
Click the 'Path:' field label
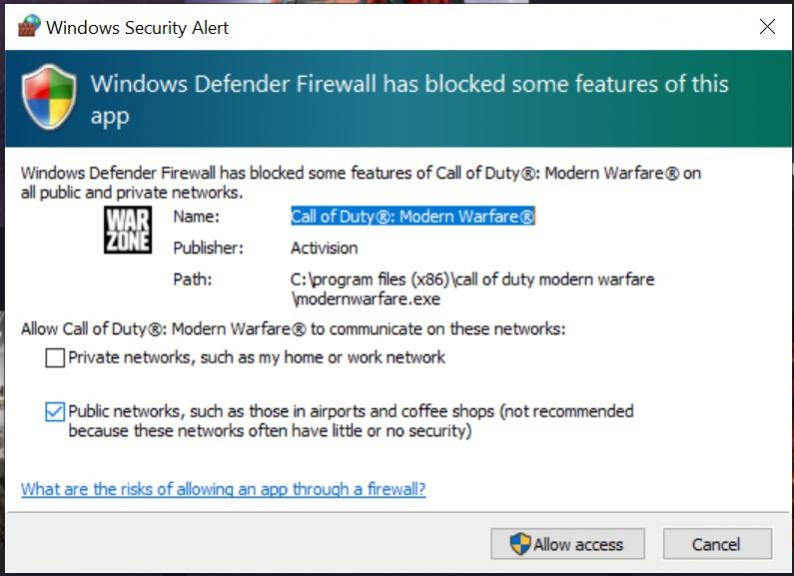coord(192,279)
